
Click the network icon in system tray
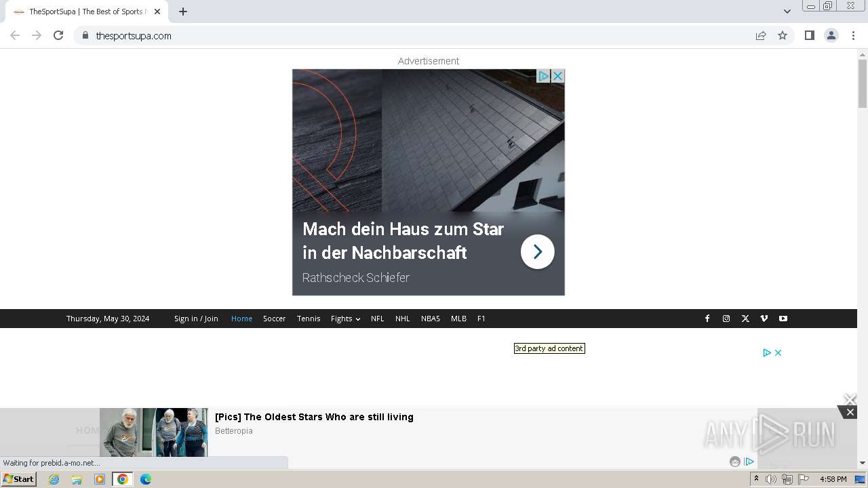click(787, 479)
